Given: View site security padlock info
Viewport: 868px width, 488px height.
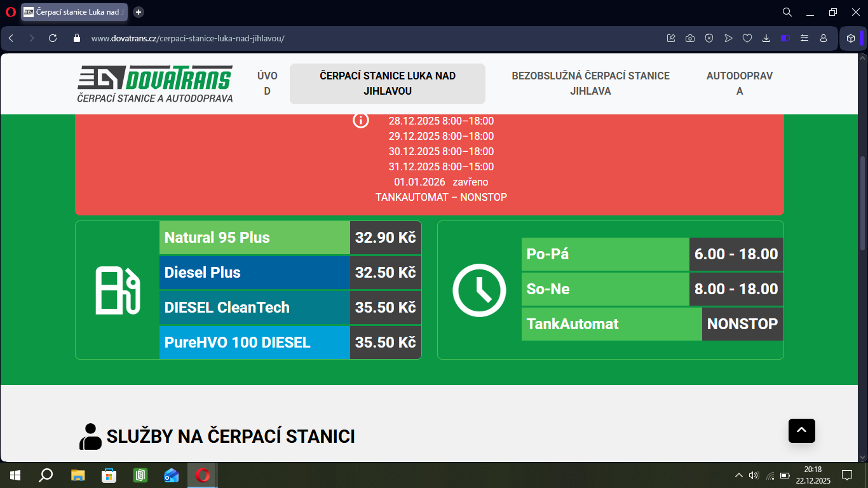Looking at the screenshot, I should [77, 38].
